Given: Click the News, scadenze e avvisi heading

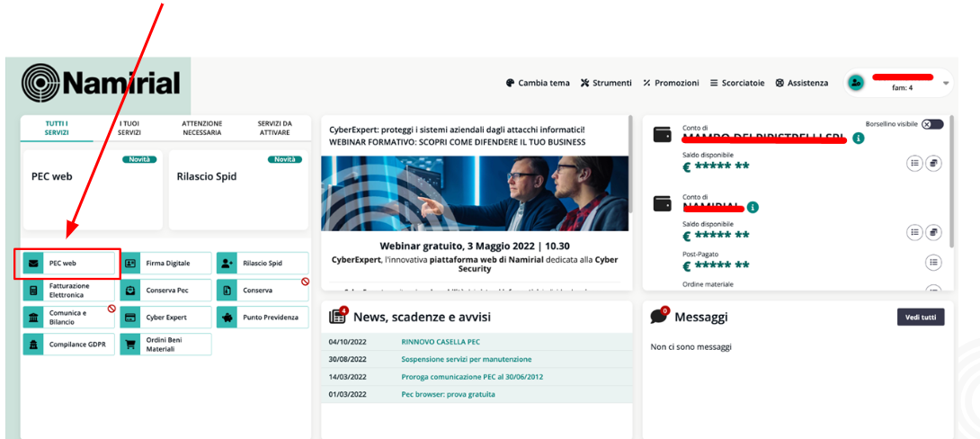Looking at the screenshot, I should coord(422,317).
